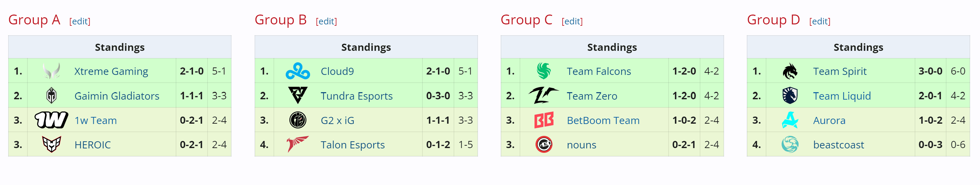Click the 1w Team logo
Screen dimensions: 980x185
[51, 120]
